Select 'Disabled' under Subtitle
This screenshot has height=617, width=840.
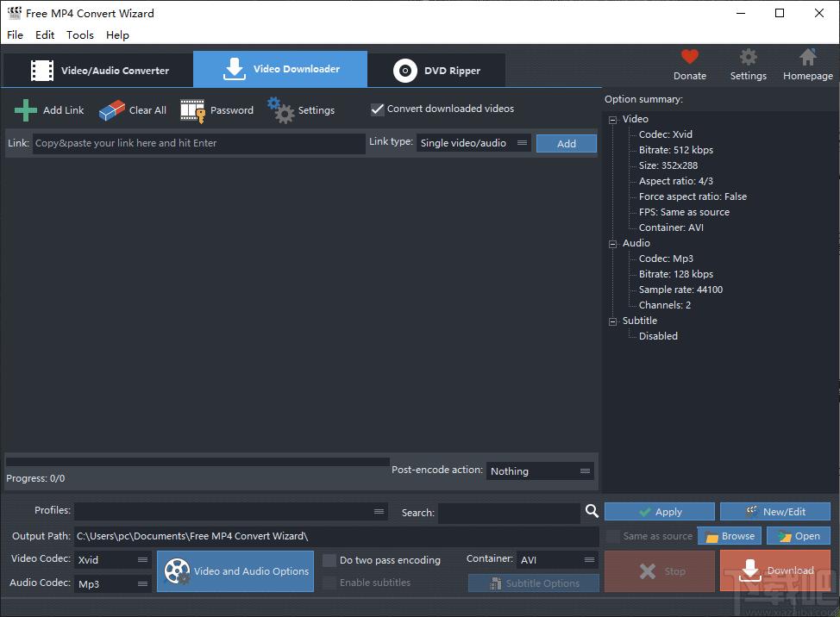pyautogui.click(x=658, y=336)
